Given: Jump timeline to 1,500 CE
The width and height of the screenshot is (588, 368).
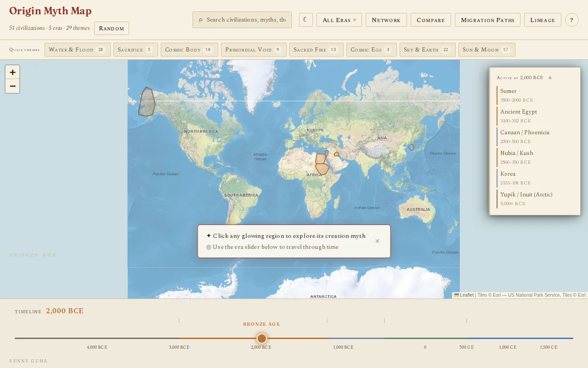Looking at the screenshot, I should pos(548,347).
